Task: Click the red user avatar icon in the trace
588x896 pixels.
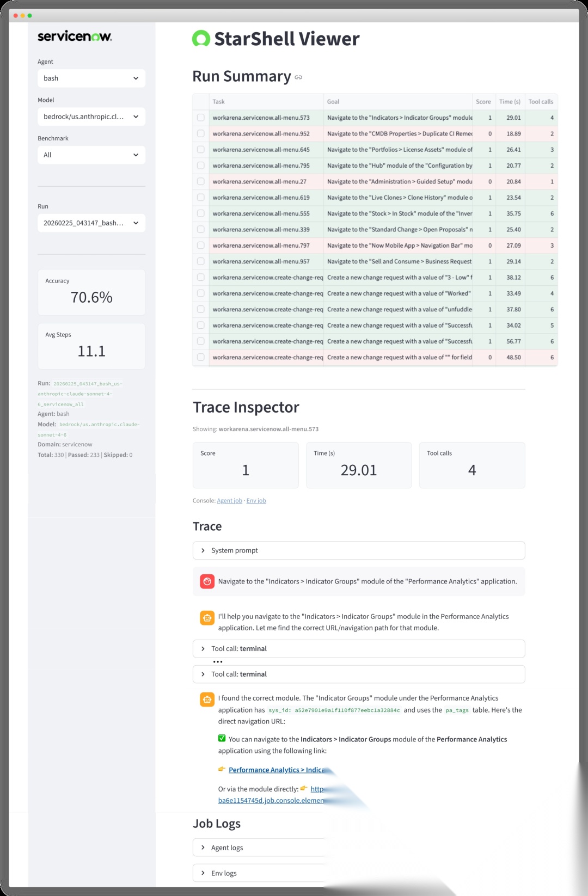Action: [x=207, y=581]
